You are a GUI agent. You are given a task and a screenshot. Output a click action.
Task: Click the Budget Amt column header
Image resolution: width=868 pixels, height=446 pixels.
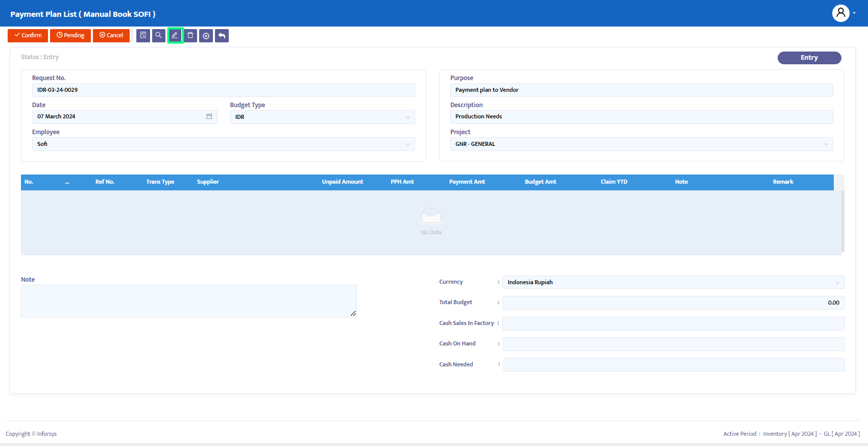(540, 182)
